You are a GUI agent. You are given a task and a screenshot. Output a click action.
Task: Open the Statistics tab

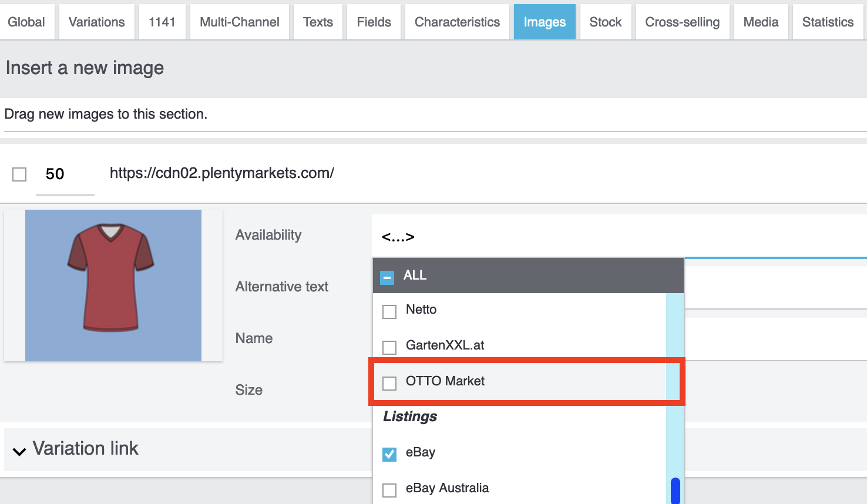(828, 22)
